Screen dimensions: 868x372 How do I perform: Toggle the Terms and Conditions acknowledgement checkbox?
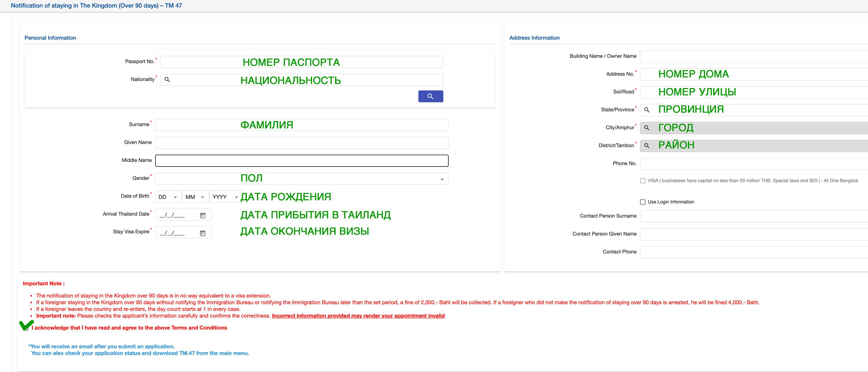point(27,327)
